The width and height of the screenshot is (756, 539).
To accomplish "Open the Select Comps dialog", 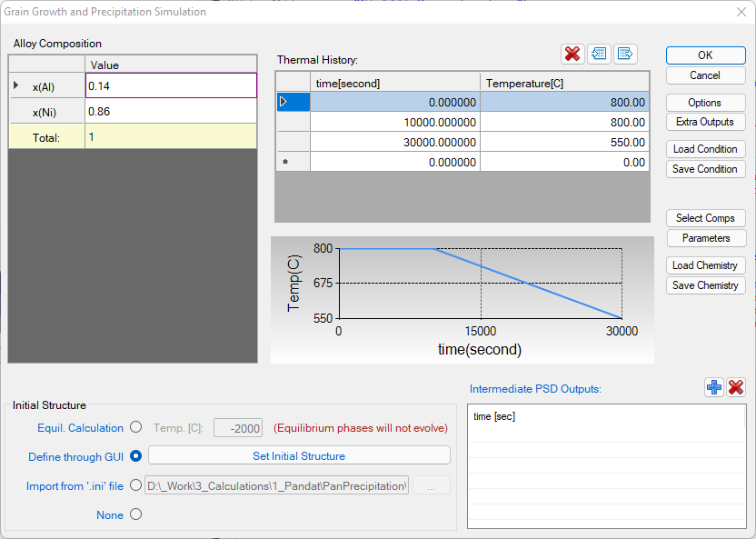I will pyautogui.click(x=705, y=218).
